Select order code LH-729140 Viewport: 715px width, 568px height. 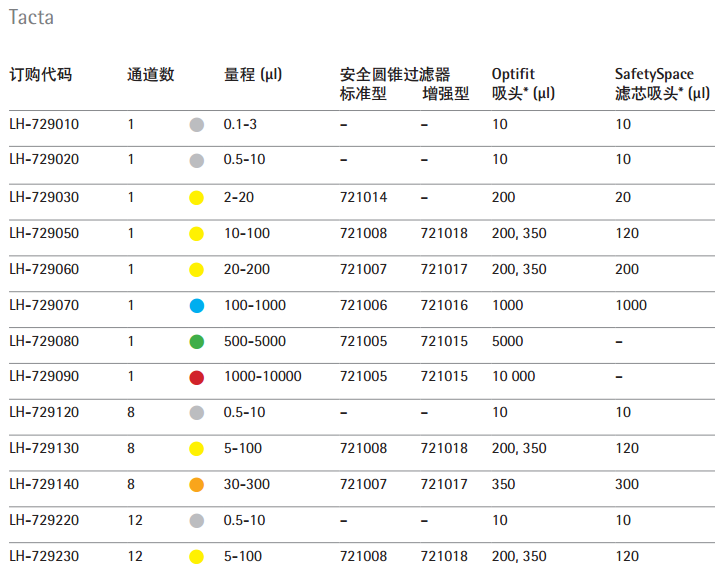(44, 485)
